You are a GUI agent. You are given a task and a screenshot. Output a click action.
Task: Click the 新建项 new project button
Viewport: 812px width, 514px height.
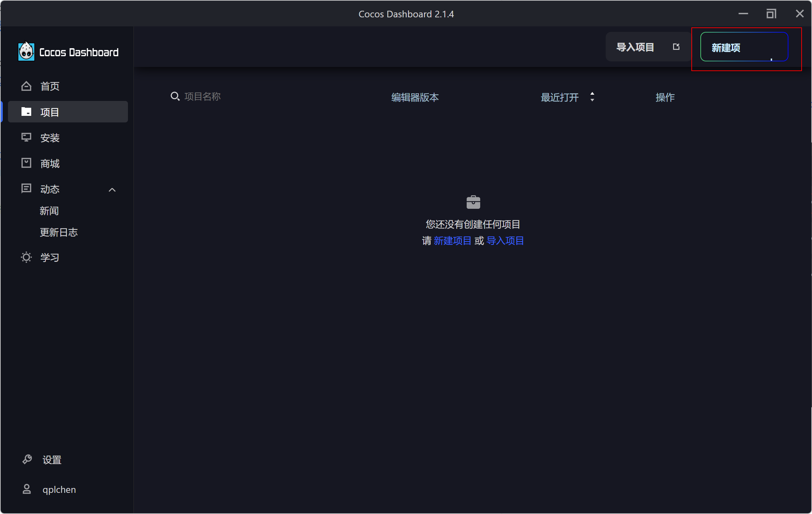(744, 47)
